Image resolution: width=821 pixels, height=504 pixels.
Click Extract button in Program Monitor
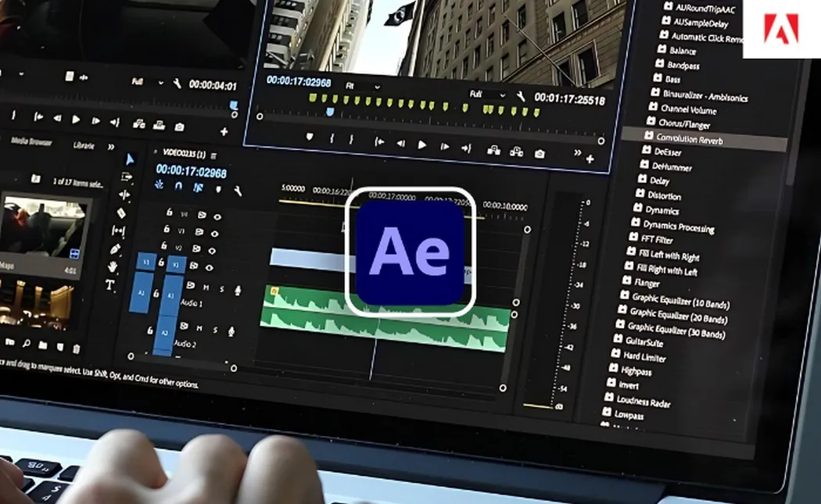[x=516, y=152]
